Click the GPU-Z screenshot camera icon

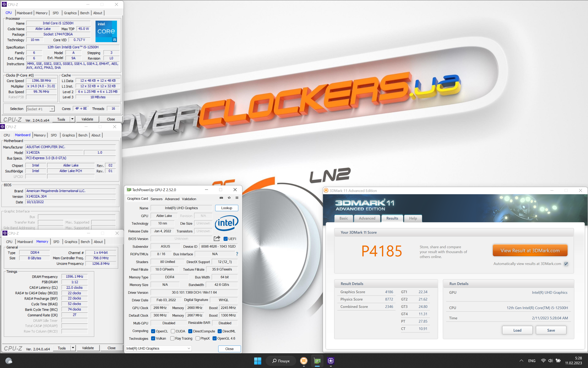point(221,198)
